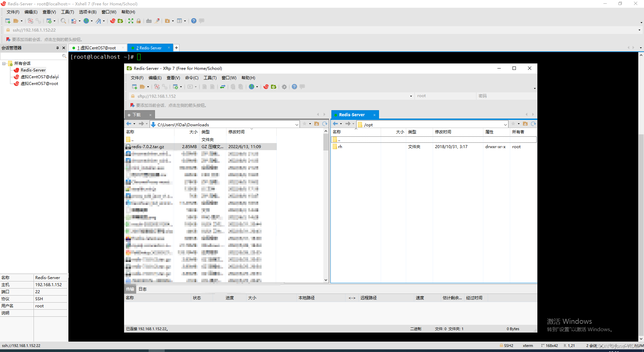Toggle full screen icon in Xshell toolbar
Image resolution: width=644 pixels, height=352 pixels.
pos(131,21)
